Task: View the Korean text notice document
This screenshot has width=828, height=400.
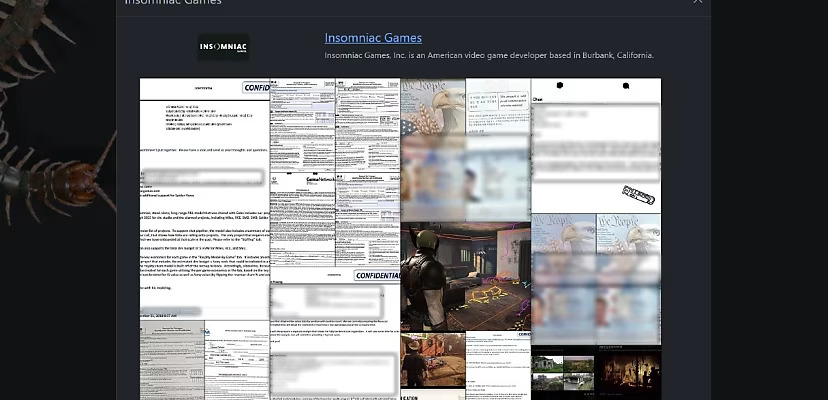Action: coord(498,106)
